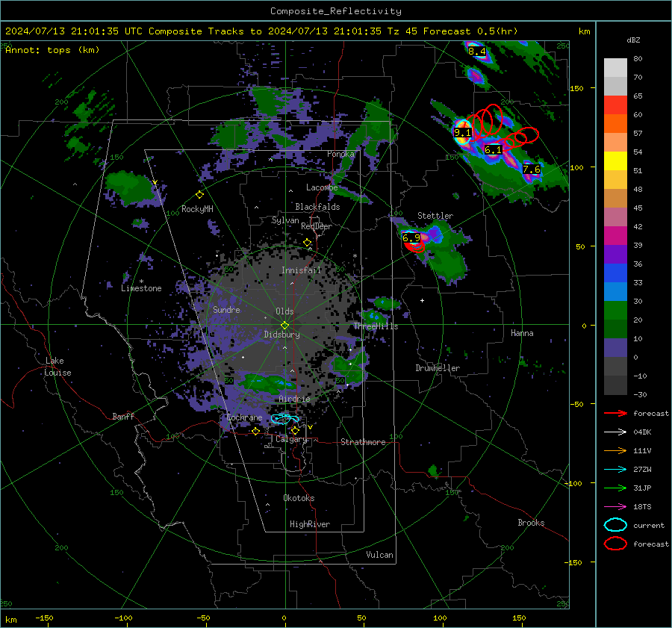Image resolution: width=672 pixels, height=628 pixels.
Task: Click the Olds label
Action: (x=284, y=311)
